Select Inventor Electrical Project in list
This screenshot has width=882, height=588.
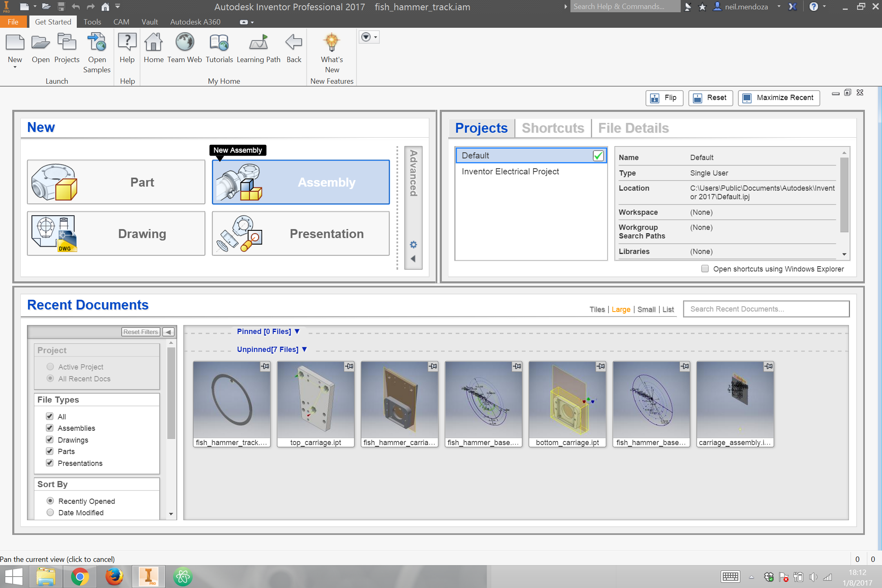531,171
